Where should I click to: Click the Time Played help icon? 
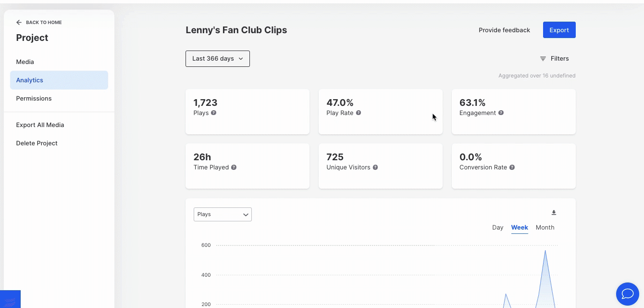[234, 167]
